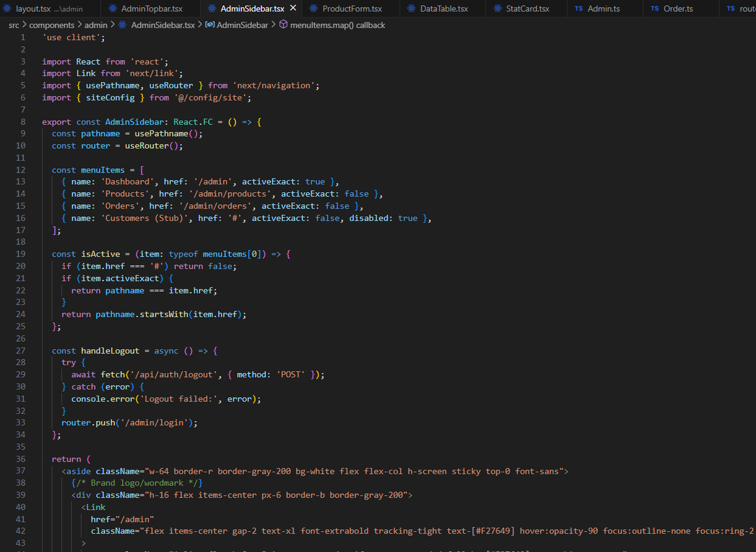Click startsWith method on line 24
The image size is (756, 552).
click(x=164, y=314)
